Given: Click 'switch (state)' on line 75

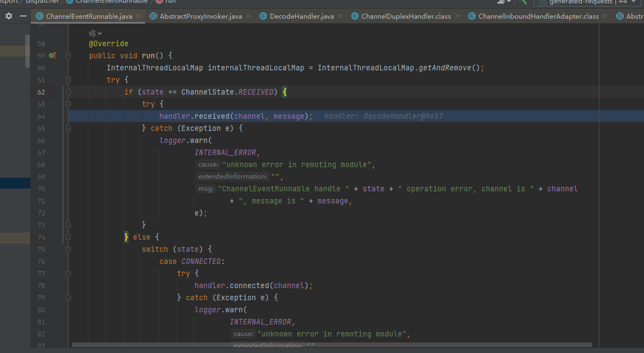Looking at the screenshot, I should 173,250.
